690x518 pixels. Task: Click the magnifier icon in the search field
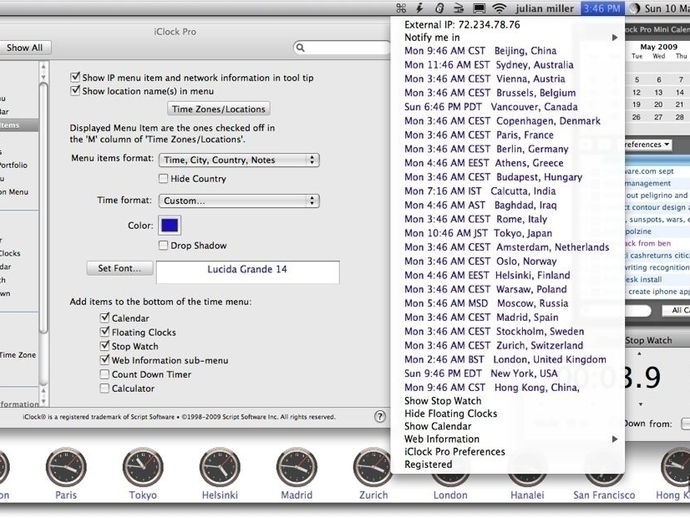(x=301, y=48)
